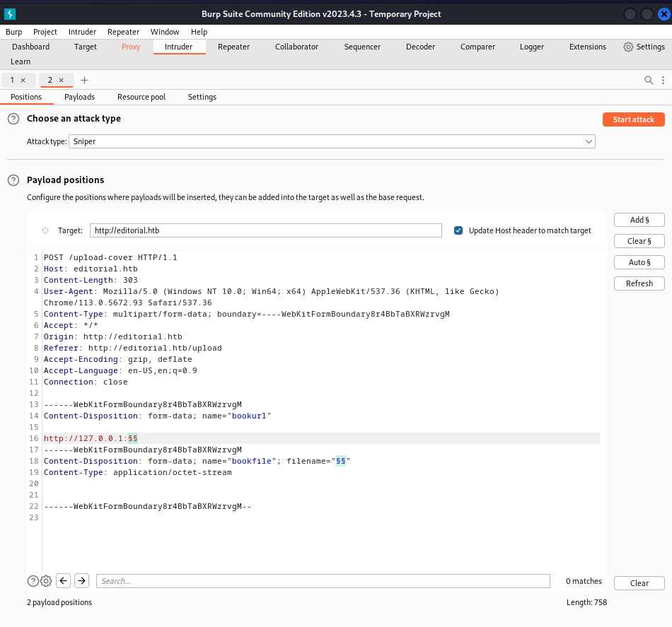672x627 pixels.
Task: Click the target crosshair icon
Action: pyautogui.click(x=45, y=230)
